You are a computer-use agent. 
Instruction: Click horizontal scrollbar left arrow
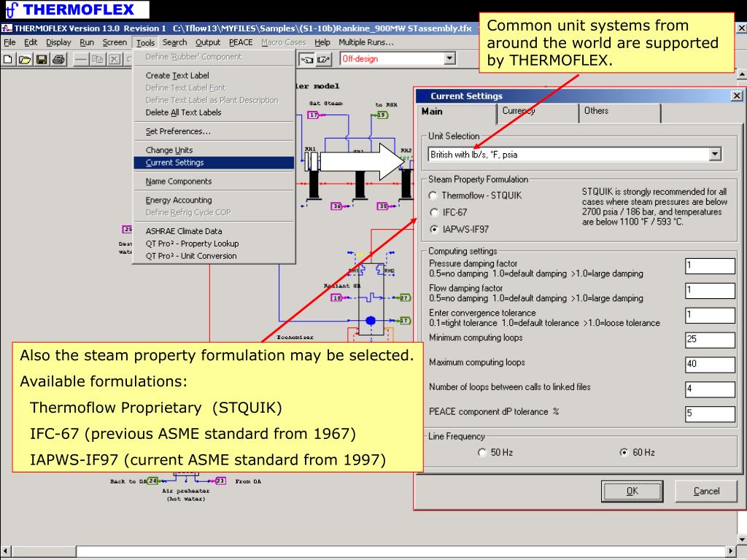[5, 551]
